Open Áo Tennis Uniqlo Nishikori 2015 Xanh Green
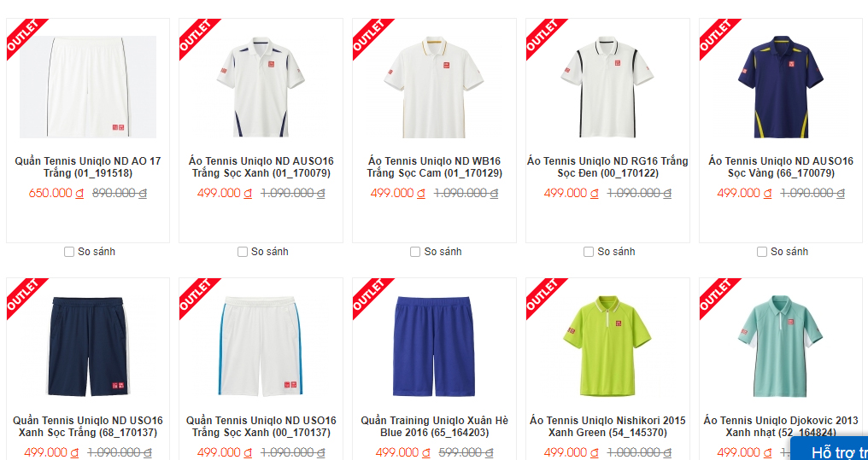This screenshot has height=460, width=868. (607, 426)
